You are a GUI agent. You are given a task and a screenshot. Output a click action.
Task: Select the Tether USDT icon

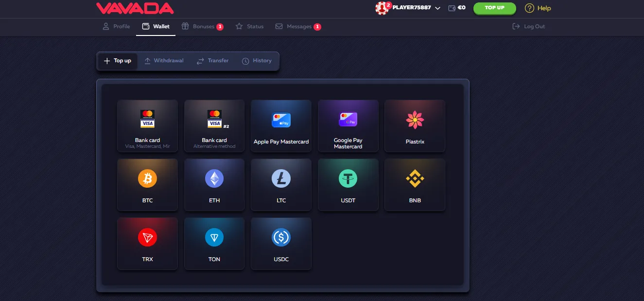pyautogui.click(x=348, y=179)
